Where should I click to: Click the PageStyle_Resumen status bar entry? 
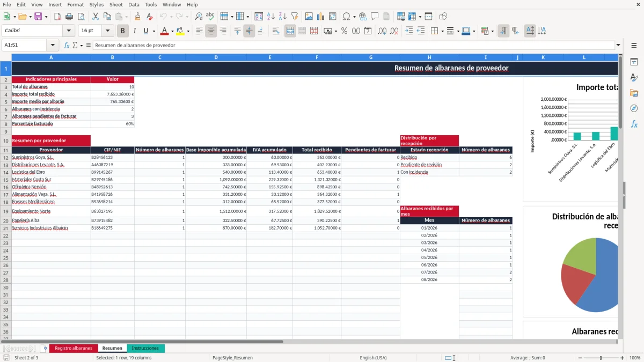click(232, 358)
